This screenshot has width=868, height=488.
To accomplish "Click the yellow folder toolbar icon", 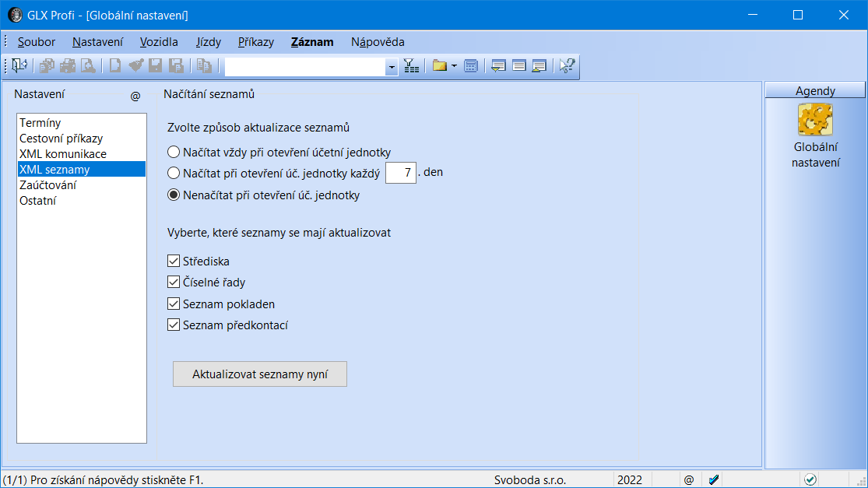I will 440,66.
